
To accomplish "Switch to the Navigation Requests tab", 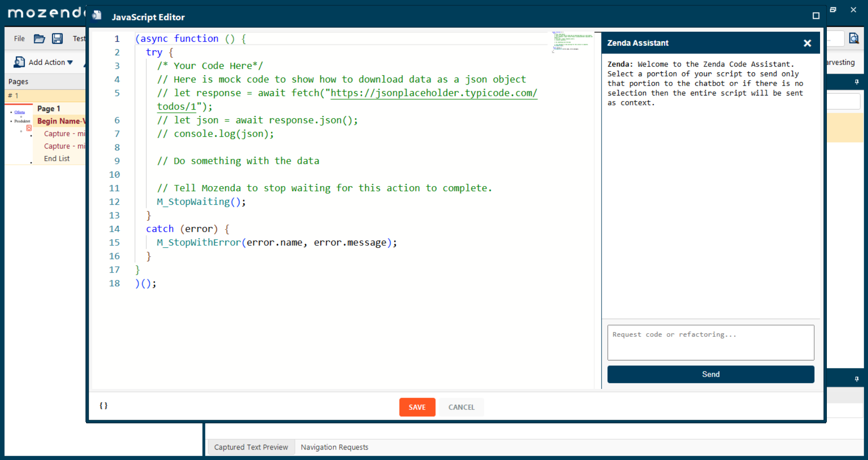I will 335,447.
